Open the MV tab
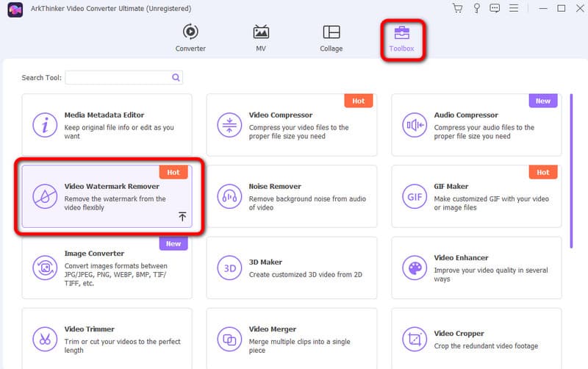 pyautogui.click(x=261, y=38)
